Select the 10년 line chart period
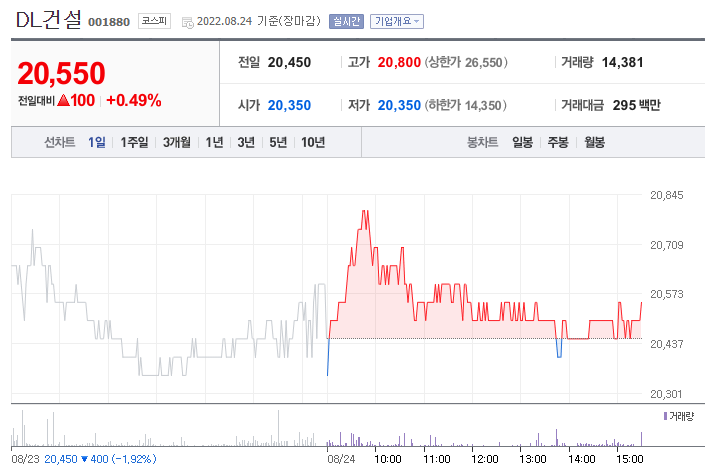This screenshot has height=475, width=705. (x=313, y=142)
